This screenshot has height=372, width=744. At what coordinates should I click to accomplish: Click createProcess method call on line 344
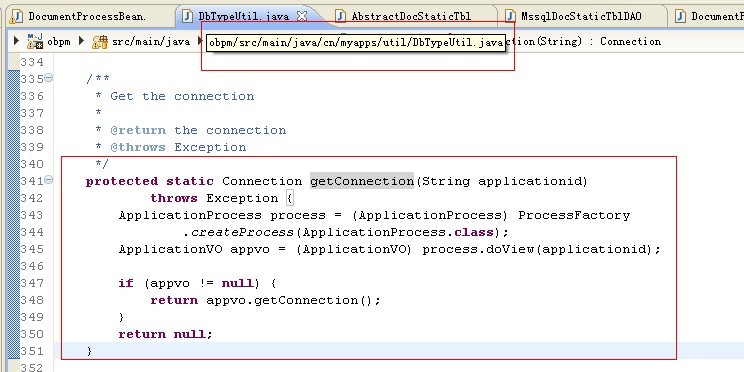pyautogui.click(x=242, y=232)
